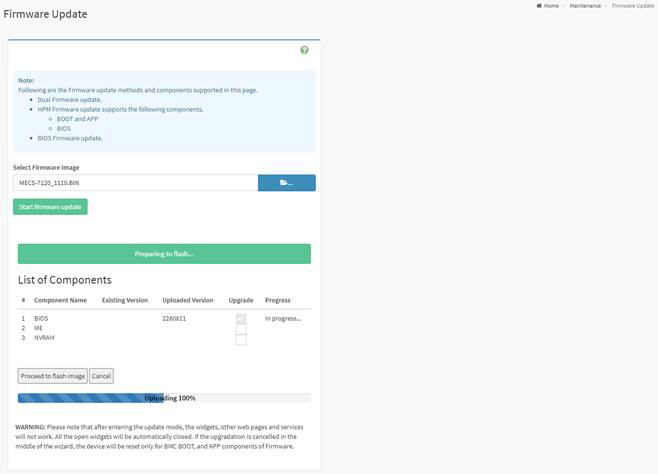Click the In progress... status text
658x474 pixels.
point(282,318)
